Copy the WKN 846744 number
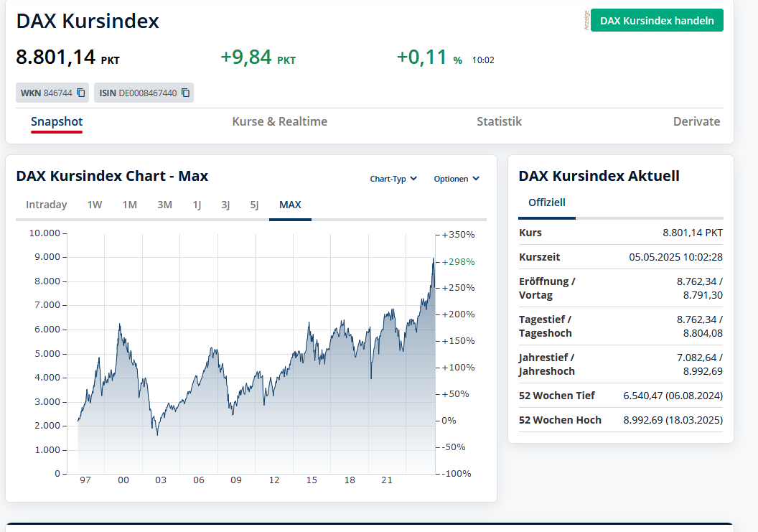The width and height of the screenshot is (758, 532). 81,93
